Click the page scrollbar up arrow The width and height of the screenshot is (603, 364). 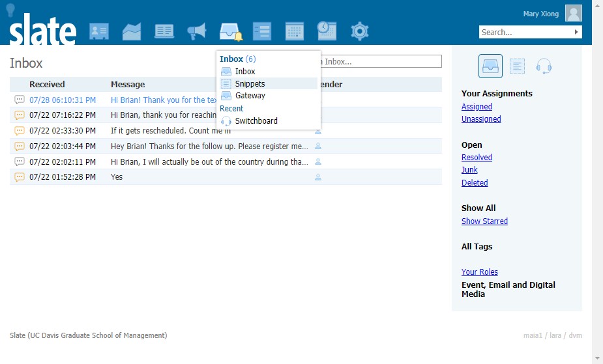[x=597, y=5]
